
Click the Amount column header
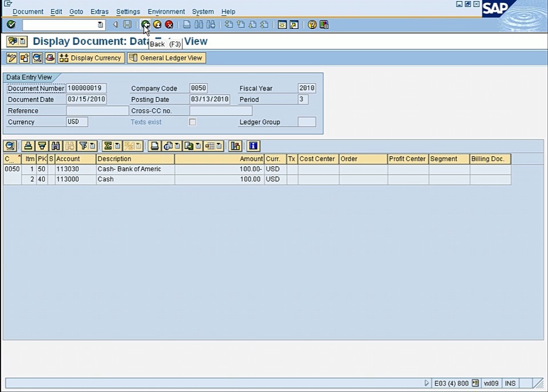[x=219, y=159]
